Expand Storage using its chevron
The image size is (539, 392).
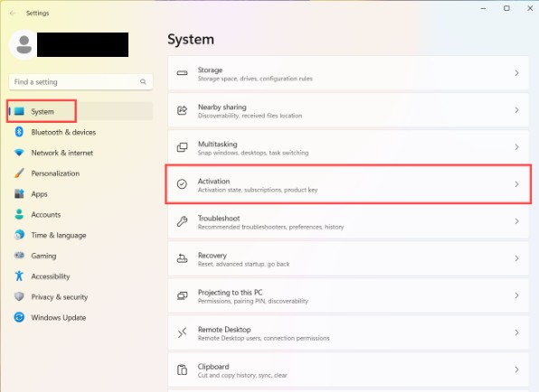click(x=516, y=73)
